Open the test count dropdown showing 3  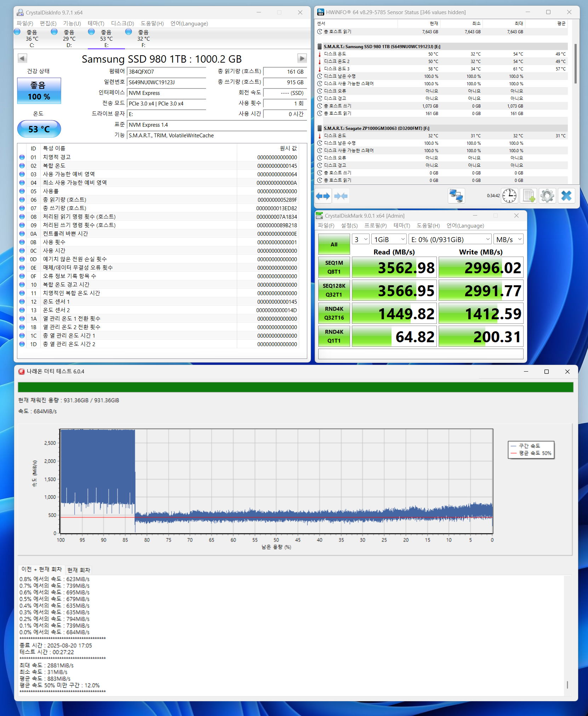tap(361, 240)
